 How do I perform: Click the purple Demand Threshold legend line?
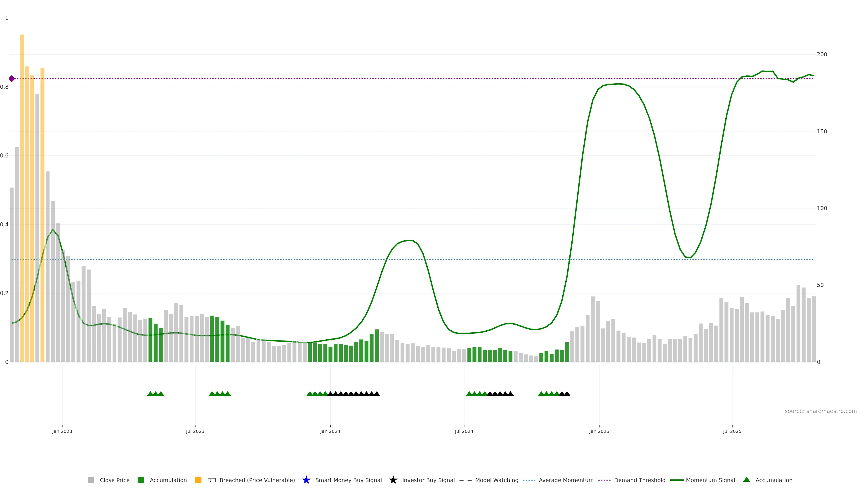click(x=604, y=480)
